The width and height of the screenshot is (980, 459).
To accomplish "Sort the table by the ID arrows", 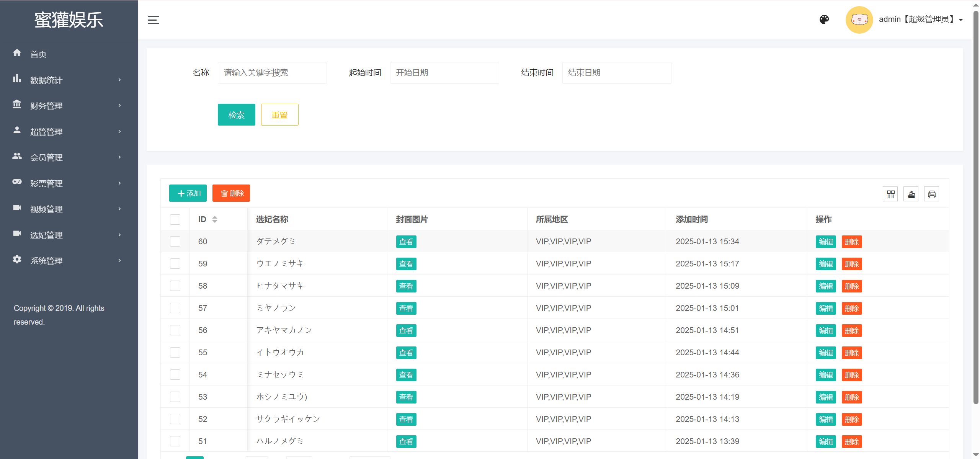I will pos(215,219).
